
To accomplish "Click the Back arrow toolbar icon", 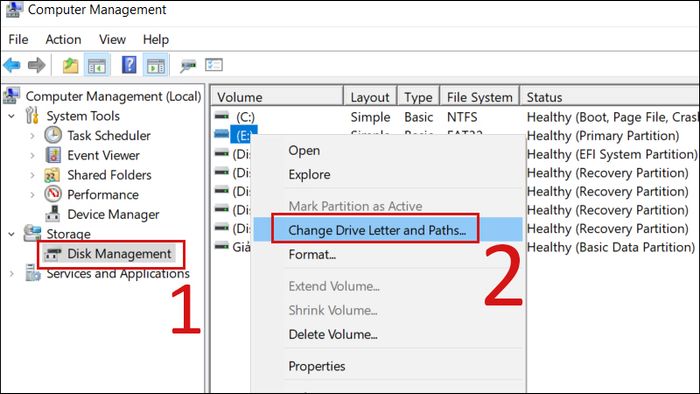I will tap(12, 65).
